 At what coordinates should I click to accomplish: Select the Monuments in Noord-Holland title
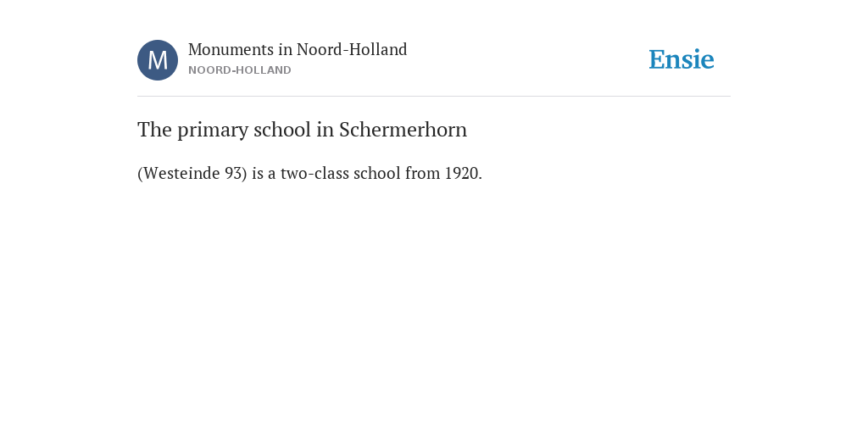tap(298, 49)
